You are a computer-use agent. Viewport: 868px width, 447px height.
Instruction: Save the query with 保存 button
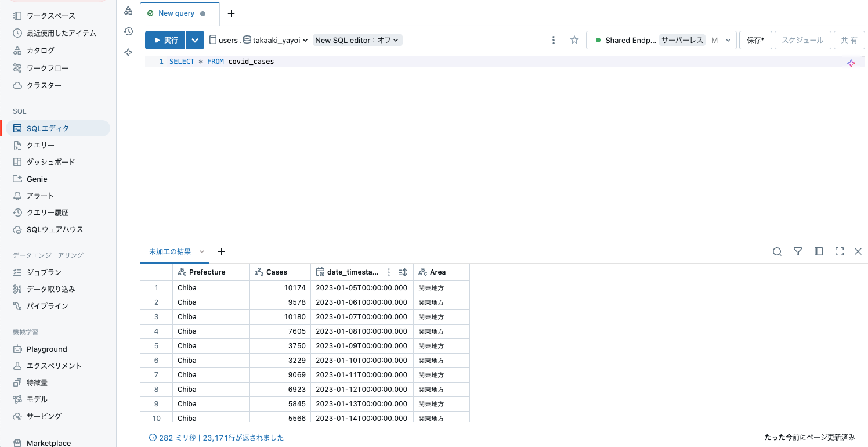point(755,40)
